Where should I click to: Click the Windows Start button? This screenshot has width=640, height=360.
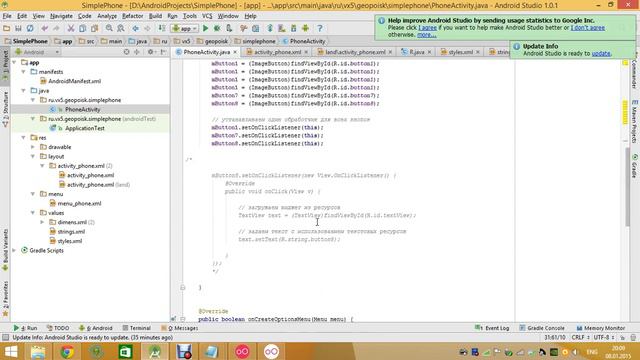11,351
